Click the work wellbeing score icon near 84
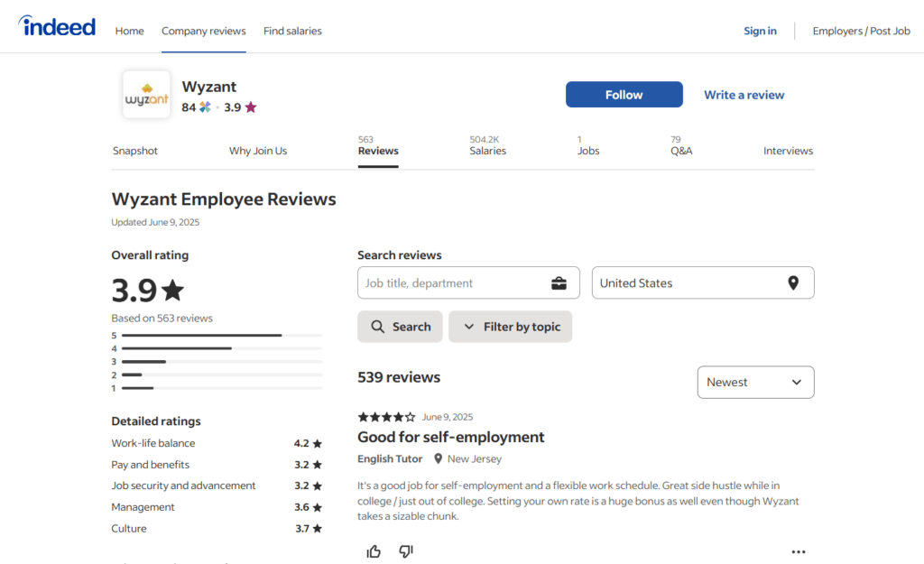The height and width of the screenshot is (564, 924). coord(206,107)
